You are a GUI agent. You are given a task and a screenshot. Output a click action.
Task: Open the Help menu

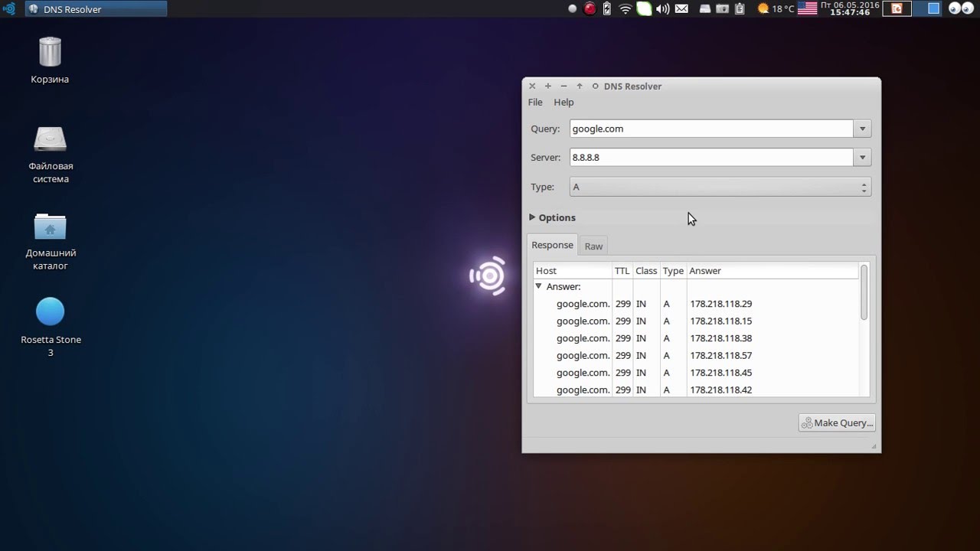coord(563,103)
